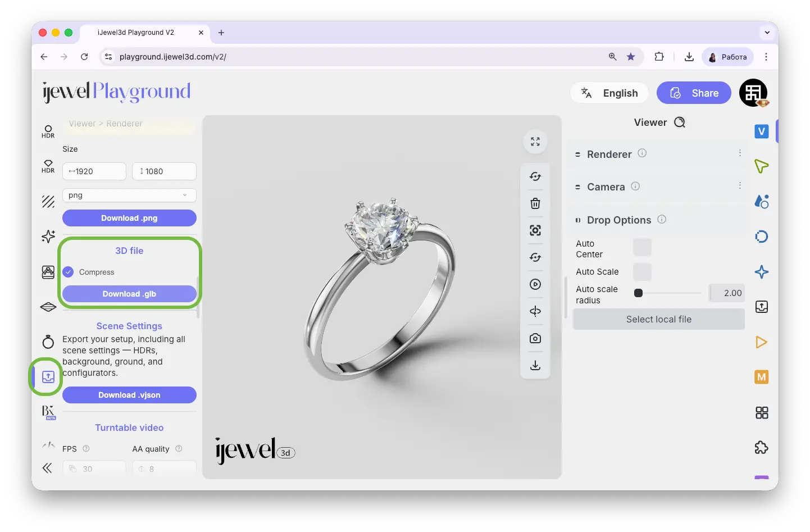
Task: Open the blue V viewer tab icon
Action: 762,131
